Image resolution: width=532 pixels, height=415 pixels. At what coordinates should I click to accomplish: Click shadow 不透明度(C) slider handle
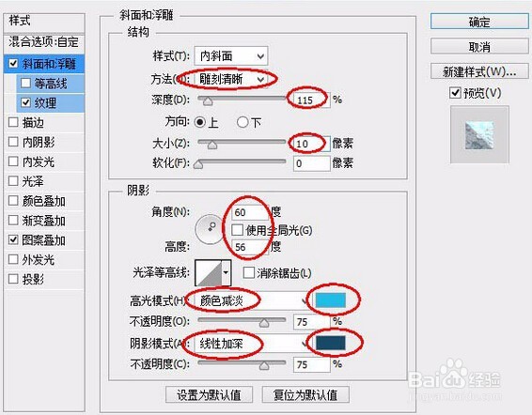pyautogui.click(x=264, y=366)
